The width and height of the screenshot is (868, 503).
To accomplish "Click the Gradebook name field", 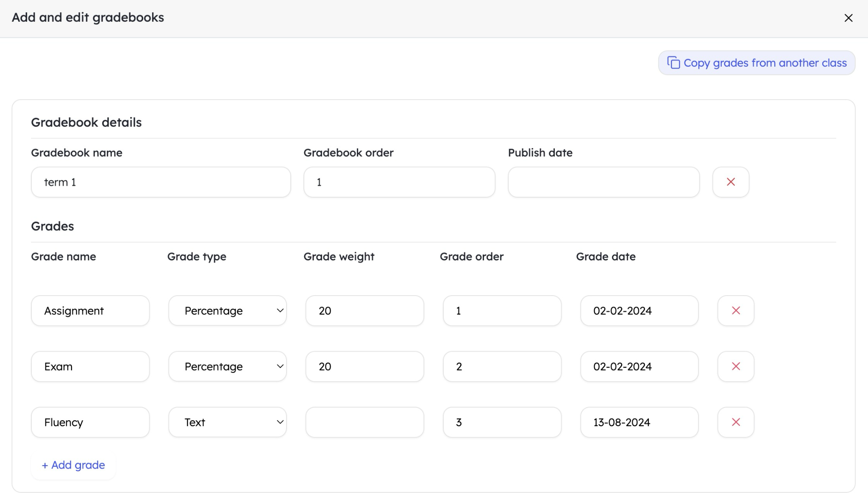I will 161,182.
